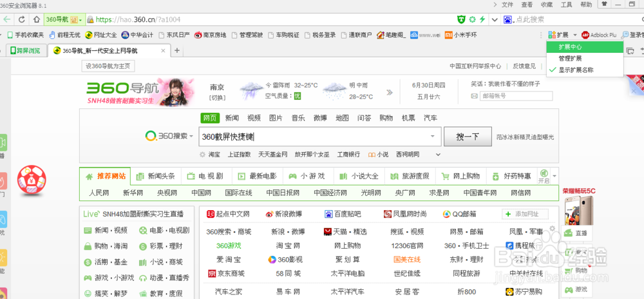Open 京东商城 link

226,273
